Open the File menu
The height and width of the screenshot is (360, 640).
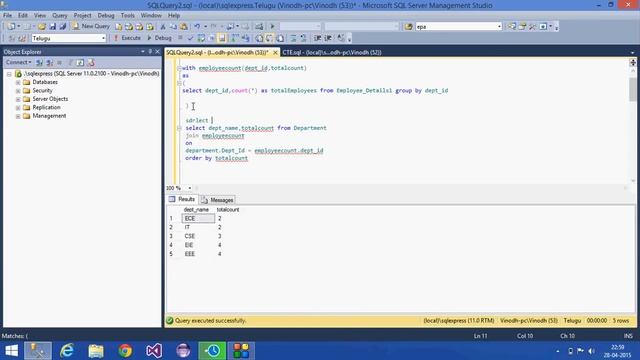point(7,16)
